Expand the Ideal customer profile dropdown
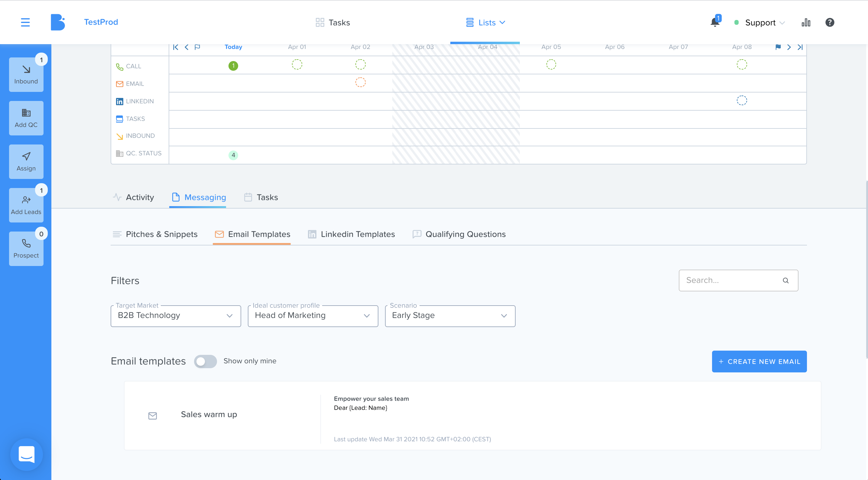 313,316
